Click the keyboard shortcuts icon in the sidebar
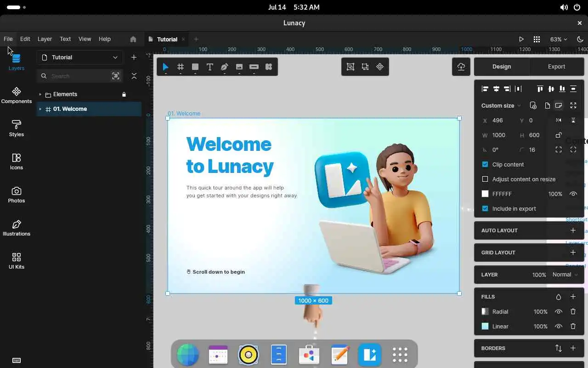This screenshot has height=368, width=588. 16,360
